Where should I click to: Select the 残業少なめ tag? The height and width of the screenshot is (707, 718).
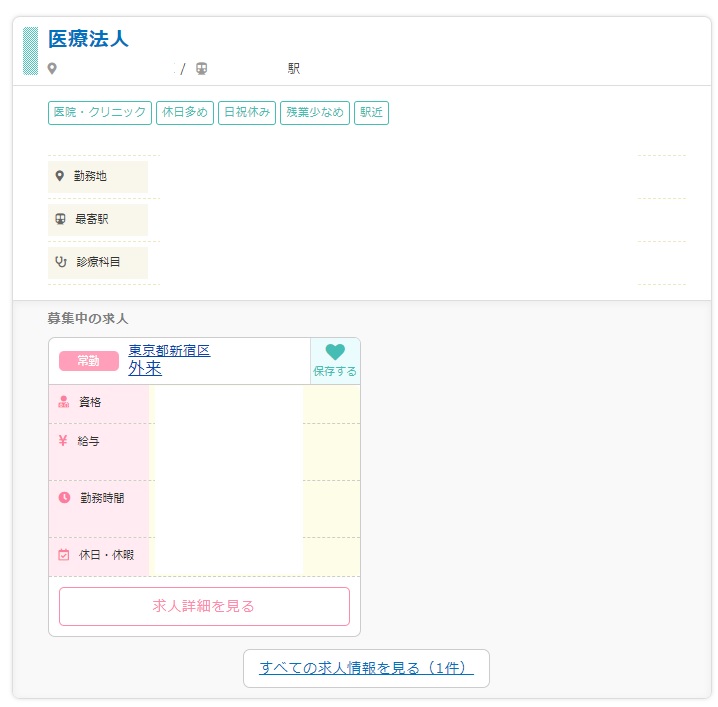[x=315, y=113]
